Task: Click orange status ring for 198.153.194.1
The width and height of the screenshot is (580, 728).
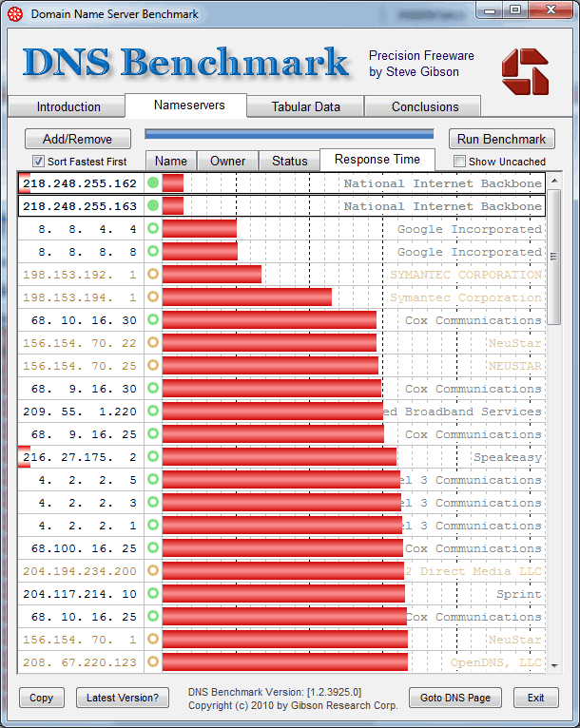Action: (x=153, y=297)
